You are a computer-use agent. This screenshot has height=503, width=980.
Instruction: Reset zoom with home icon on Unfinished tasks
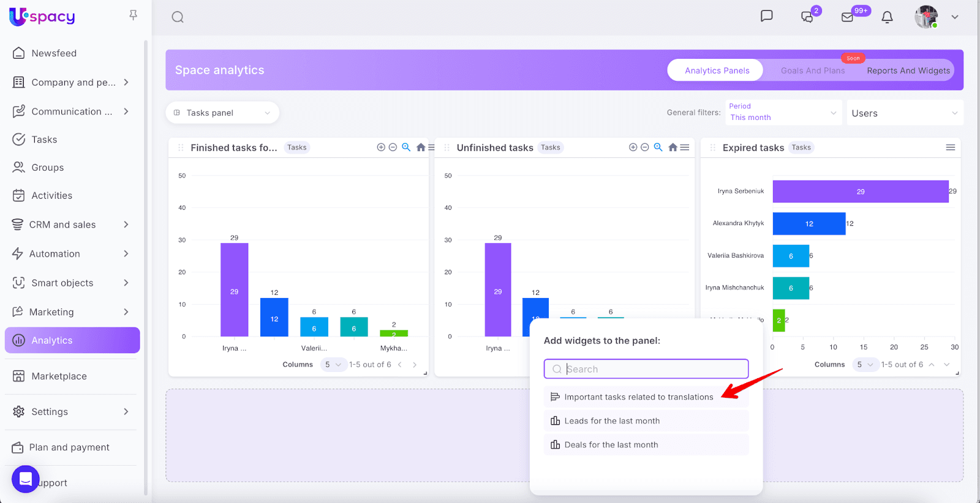point(673,147)
